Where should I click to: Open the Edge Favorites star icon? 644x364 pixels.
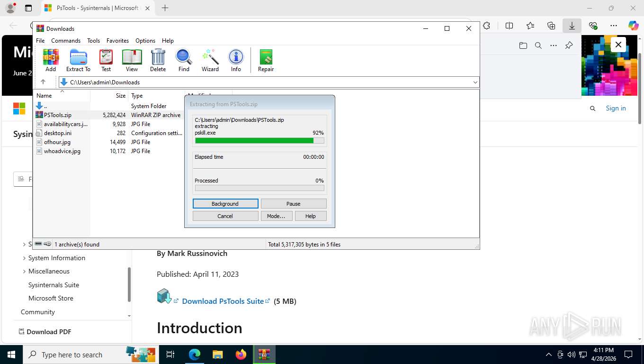(x=530, y=26)
